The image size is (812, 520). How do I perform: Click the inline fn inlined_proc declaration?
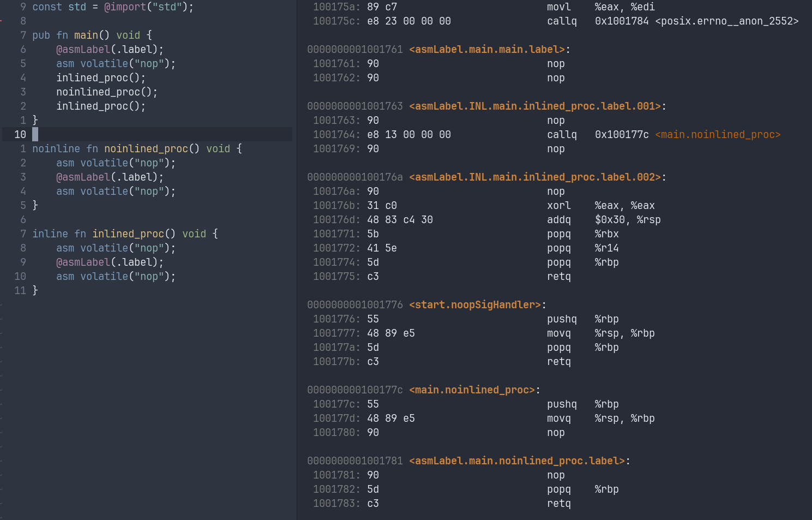coord(124,234)
